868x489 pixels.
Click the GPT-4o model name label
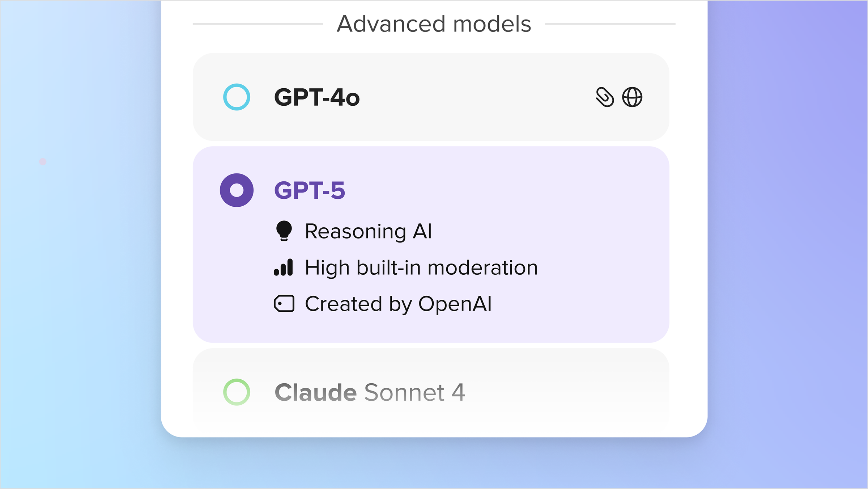coord(316,97)
